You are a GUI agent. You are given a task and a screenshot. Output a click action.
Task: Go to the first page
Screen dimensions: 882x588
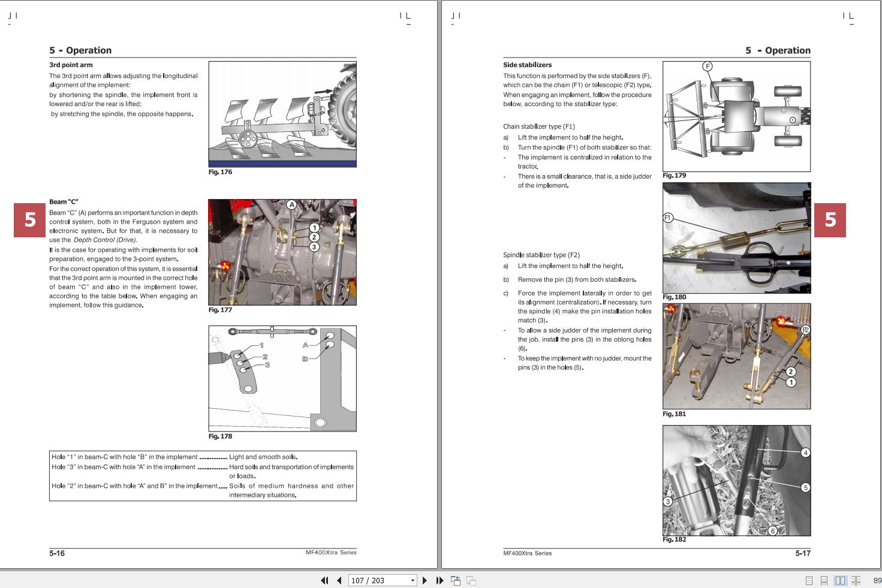tap(324, 580)
